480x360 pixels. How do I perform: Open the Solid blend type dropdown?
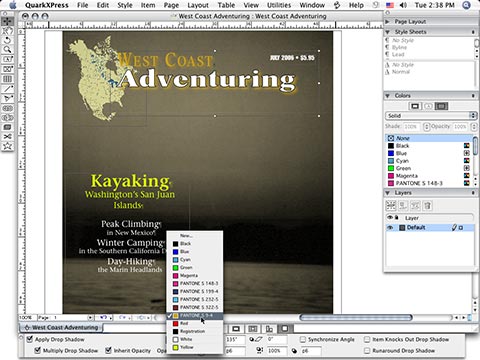coord(431,116)
